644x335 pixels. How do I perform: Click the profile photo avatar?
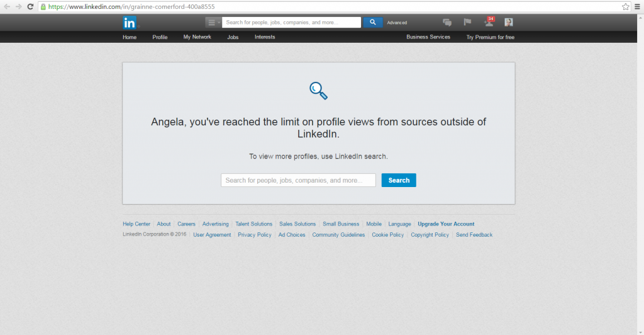pos(508,23)
